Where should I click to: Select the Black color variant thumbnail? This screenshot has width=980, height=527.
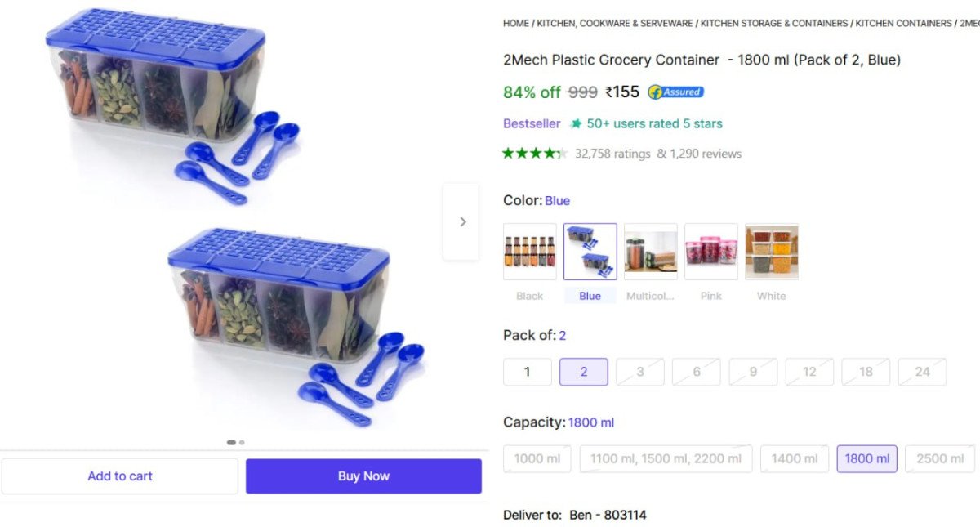tap(529, 251)
